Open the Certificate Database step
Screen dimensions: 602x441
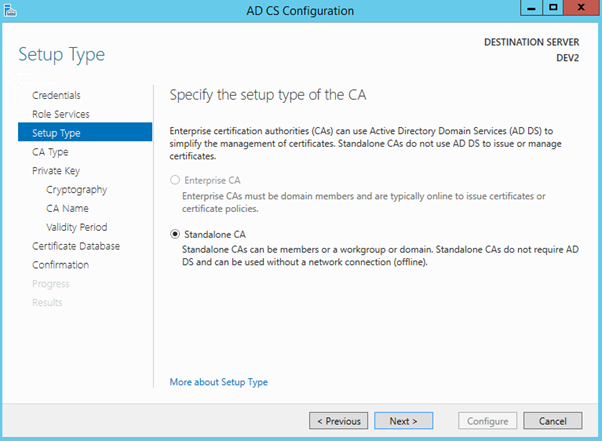coord(75,246)
